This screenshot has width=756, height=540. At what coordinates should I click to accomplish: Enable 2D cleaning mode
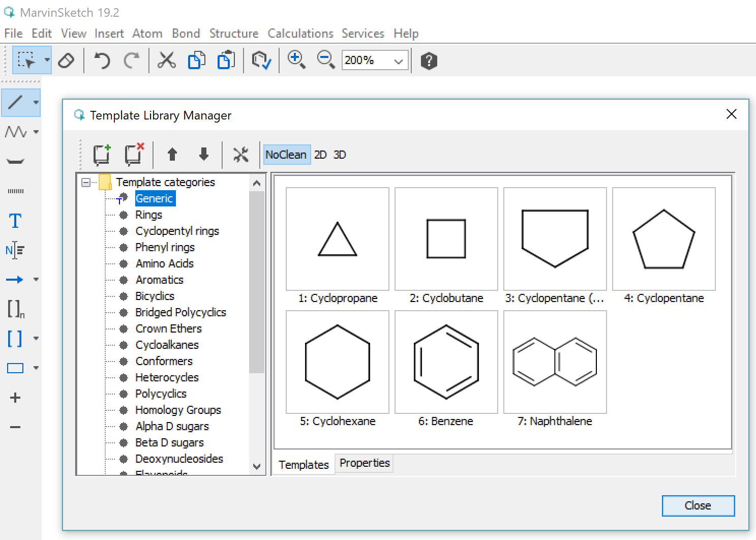(320, 155)
